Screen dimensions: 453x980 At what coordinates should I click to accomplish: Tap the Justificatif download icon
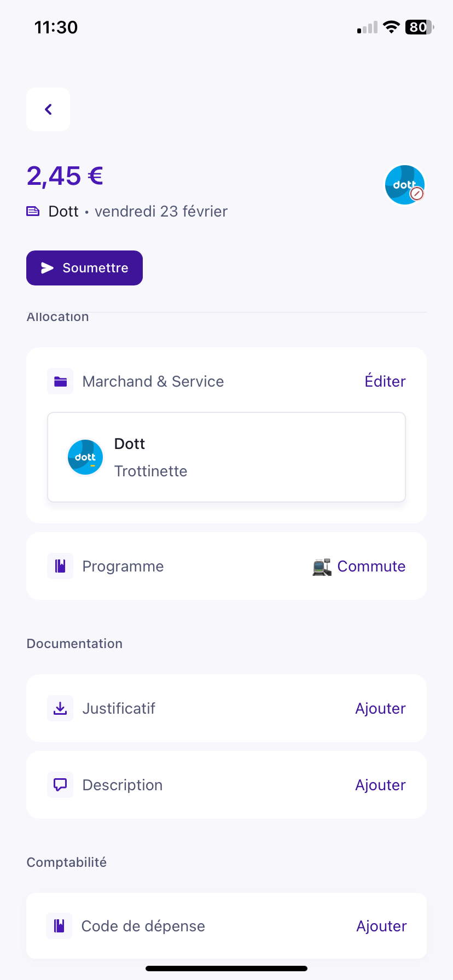coord(60,708)
